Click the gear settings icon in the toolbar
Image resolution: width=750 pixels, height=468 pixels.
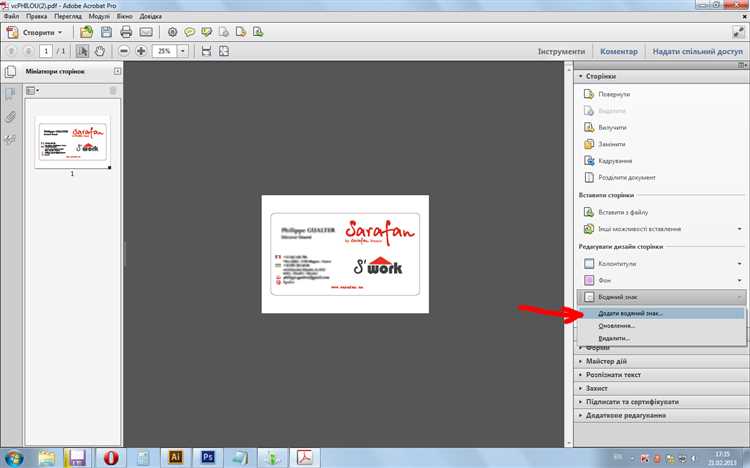point(173,32)
